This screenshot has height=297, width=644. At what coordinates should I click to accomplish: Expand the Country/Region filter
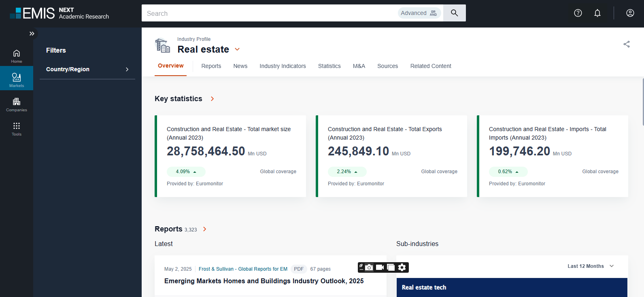click(87, 69)
